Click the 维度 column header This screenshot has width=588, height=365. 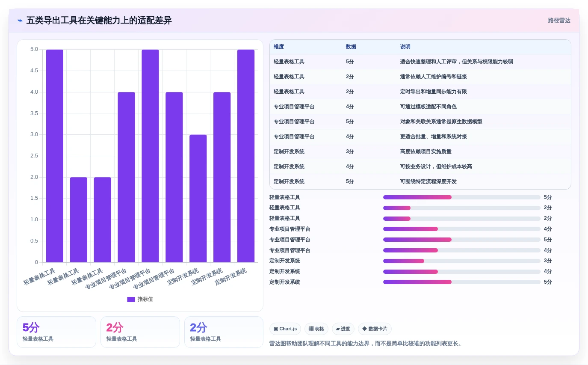pyautogui.click(x=279, y=47)
